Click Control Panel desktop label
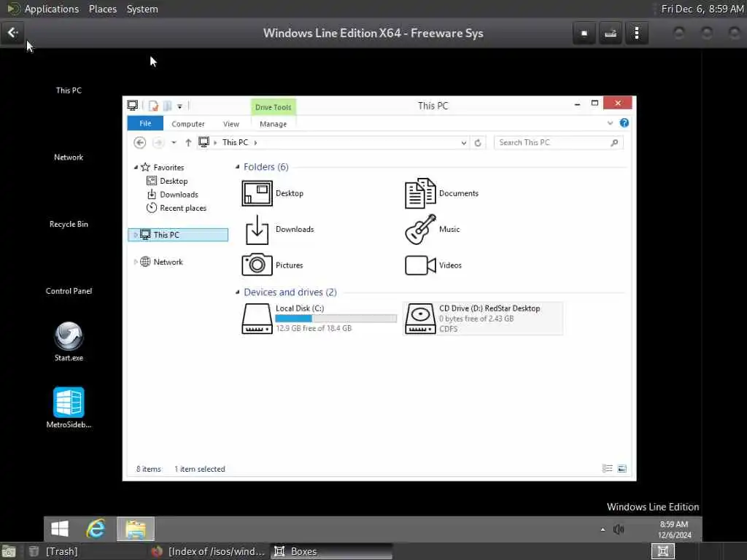Screen dimensions: 747x560 coord(69,291)
